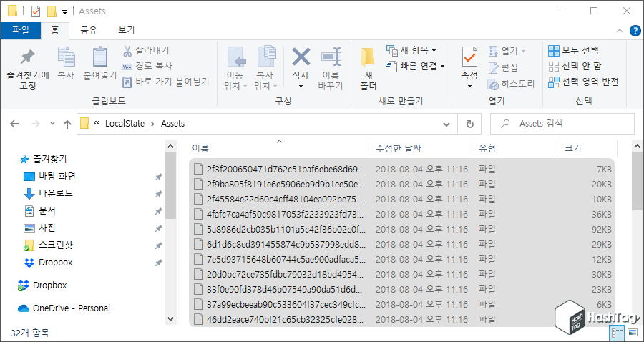Click title bar new folder icon
The width and height of the screenshot is (644, 342).
coord(52,11)
